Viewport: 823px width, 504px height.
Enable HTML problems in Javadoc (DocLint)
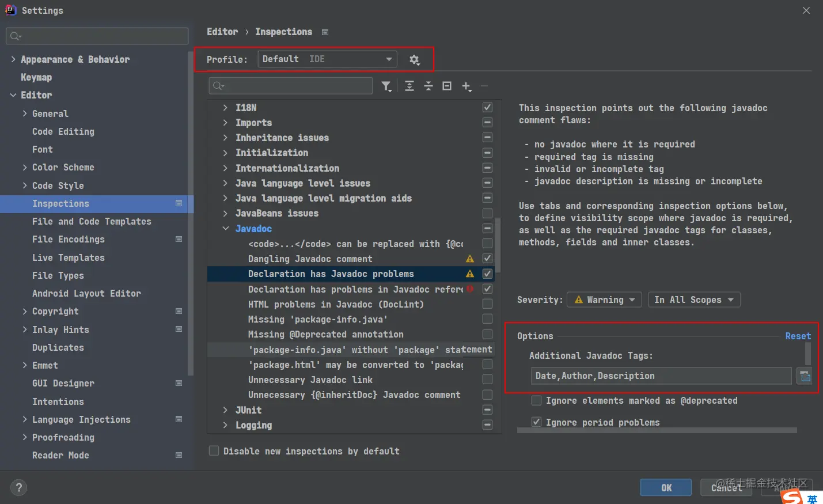(487, 304)
